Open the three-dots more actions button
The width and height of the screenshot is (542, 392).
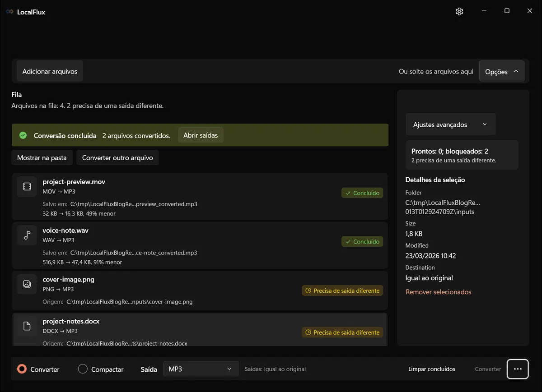pyautogui.click(x=518, y=369)
